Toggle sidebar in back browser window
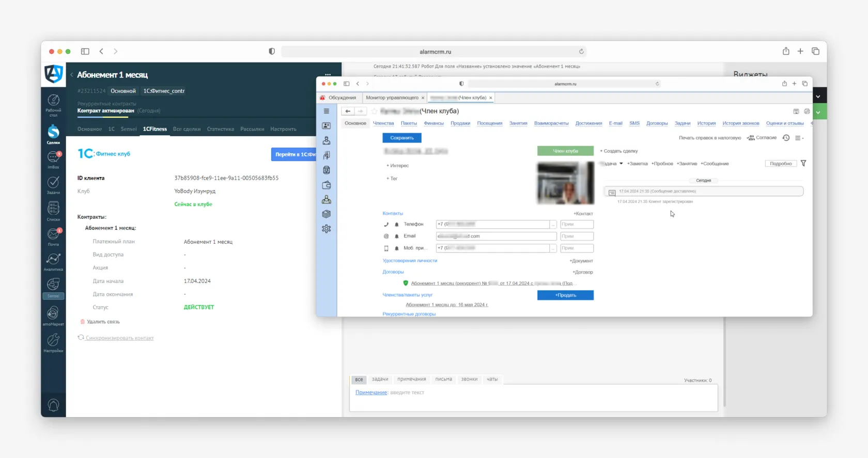The image size is (868, 458). 85,51
